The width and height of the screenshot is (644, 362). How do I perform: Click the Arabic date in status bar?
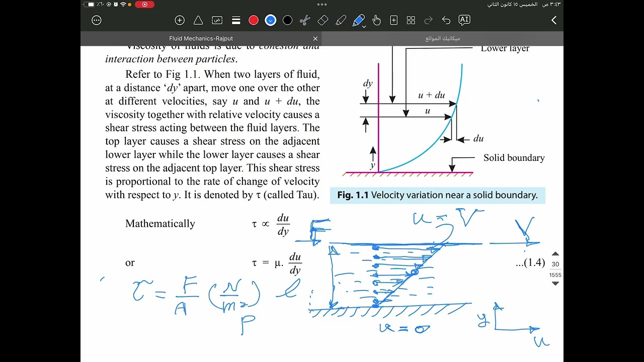pyautogui.click(x=513, y=5)
